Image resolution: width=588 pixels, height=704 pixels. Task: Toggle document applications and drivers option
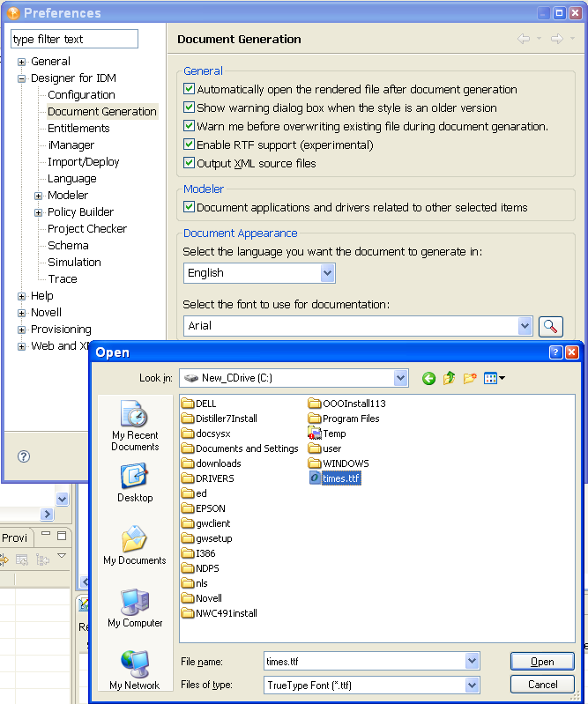pos(190,207)
